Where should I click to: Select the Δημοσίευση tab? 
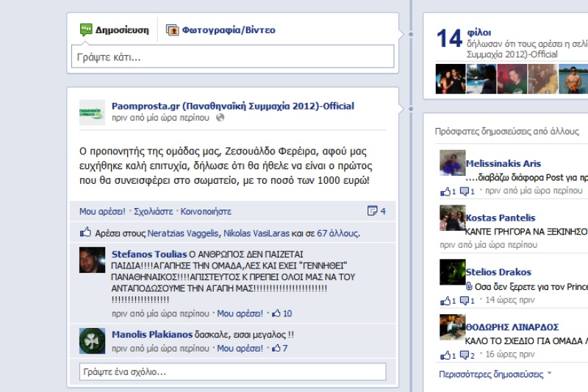tap(115, 30)
